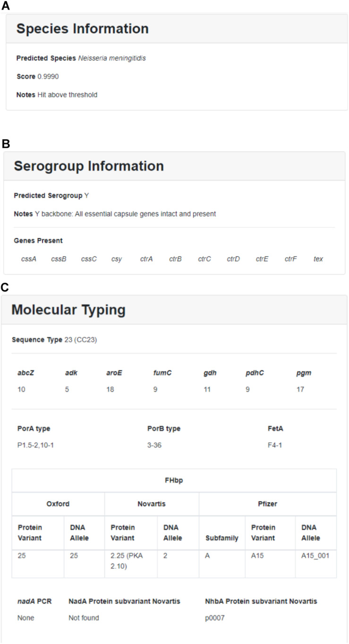The height and width of the screenshot is (644, 349).
Task: Click the Pfizer DNA Allele cell A15_001
Action: (x=315, y=556)
